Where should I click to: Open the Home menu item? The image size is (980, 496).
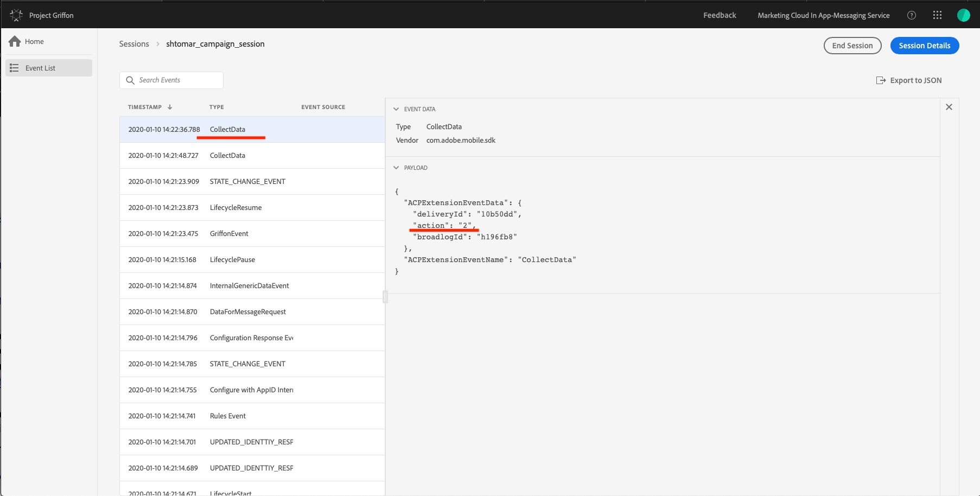(x=49, y=41)
